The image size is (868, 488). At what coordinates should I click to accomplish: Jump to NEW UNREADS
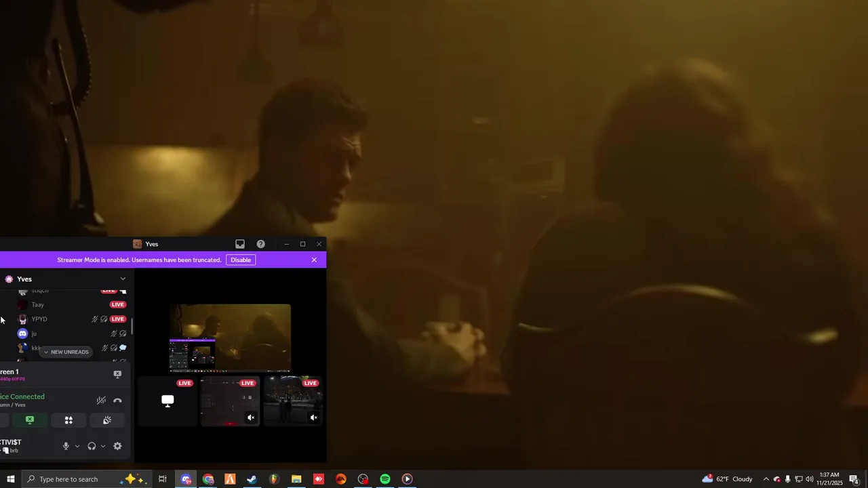tap(66, 352)
